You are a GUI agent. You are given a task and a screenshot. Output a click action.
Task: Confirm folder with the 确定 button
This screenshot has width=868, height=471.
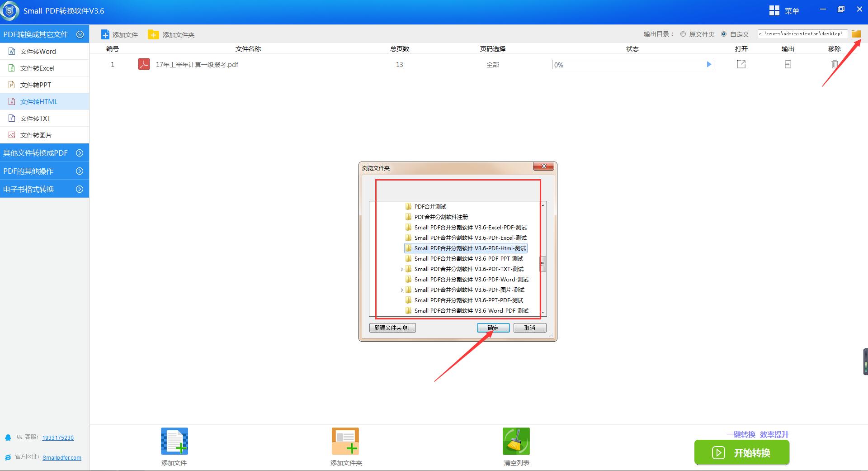(x=493, y=328)
